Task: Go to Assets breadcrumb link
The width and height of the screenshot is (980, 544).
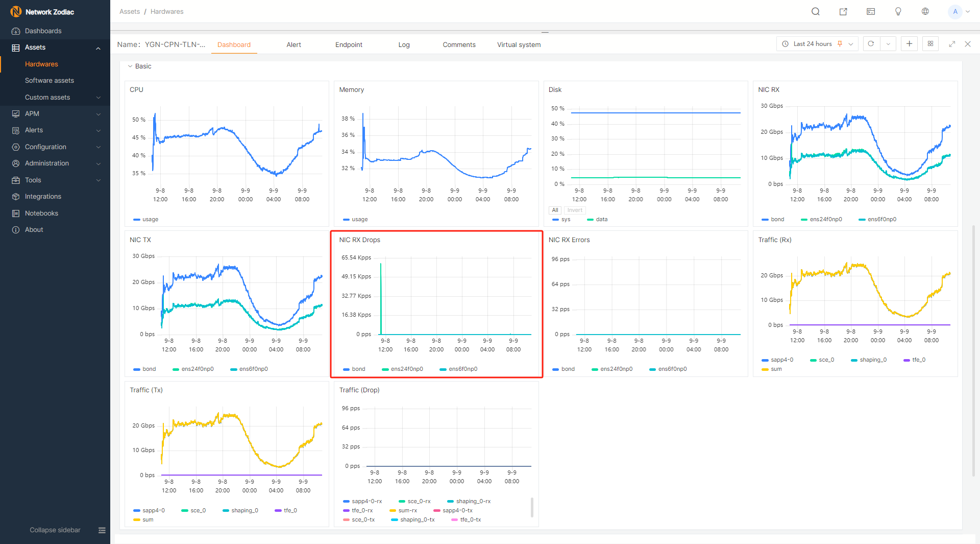Action: pyautogui.click(x=130, y=12)
